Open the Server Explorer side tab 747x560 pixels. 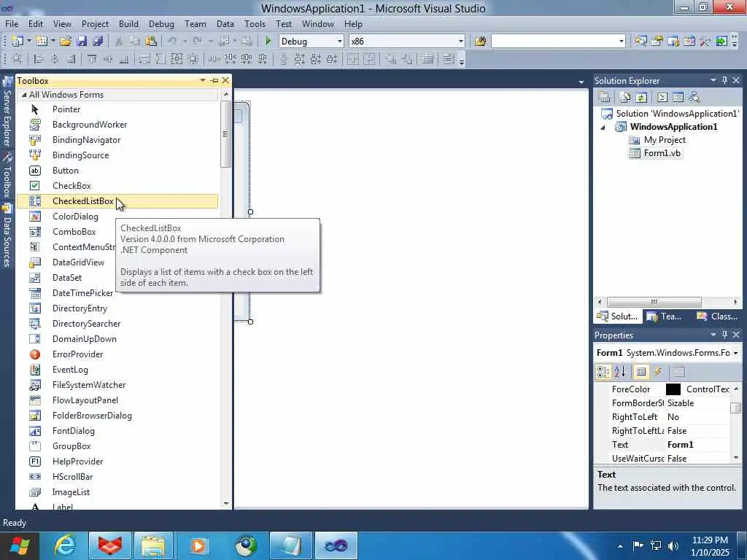coord(7,112)
